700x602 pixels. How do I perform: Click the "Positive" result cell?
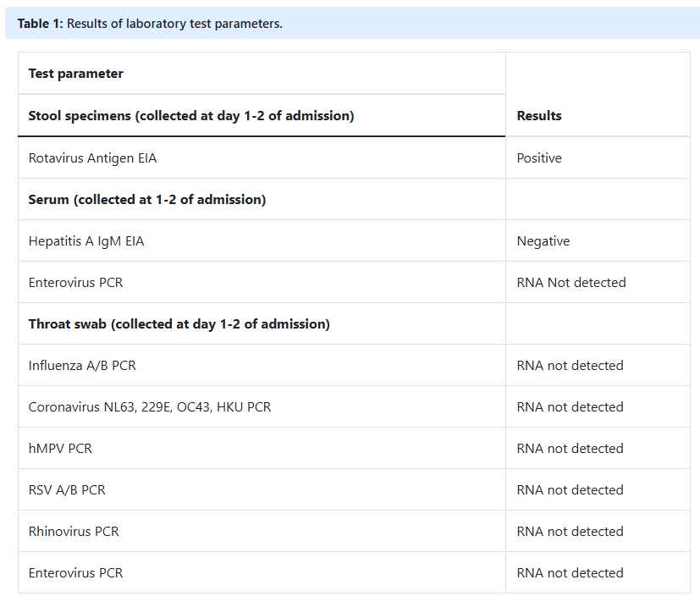[539, 157]
